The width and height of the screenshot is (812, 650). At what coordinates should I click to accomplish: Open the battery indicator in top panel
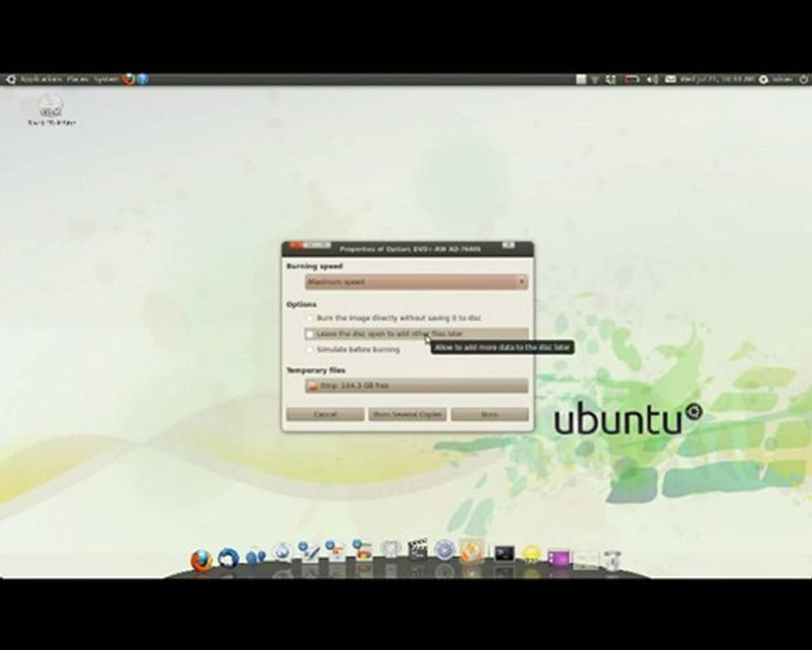632,79
